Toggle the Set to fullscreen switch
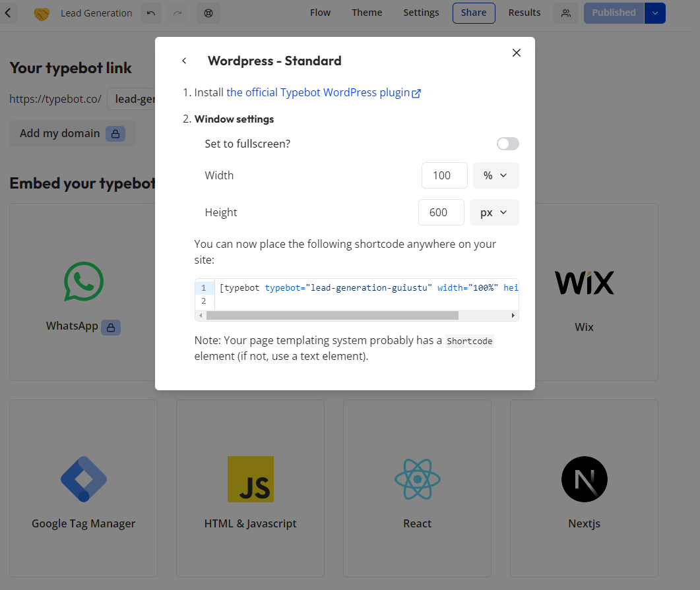This screenshot has height=590, width=700. coord(507,144)
